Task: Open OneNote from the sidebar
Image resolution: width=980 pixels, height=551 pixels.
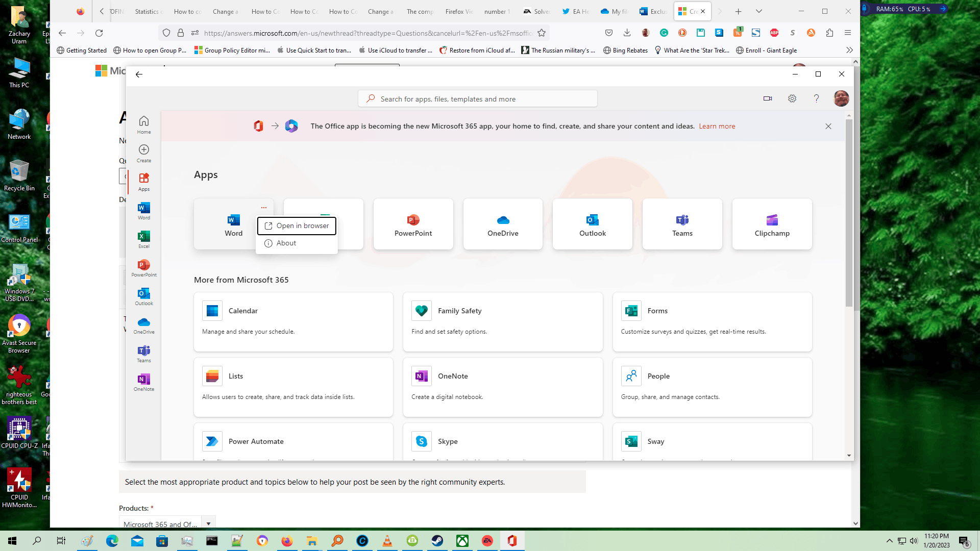Action: coord(144,382)
